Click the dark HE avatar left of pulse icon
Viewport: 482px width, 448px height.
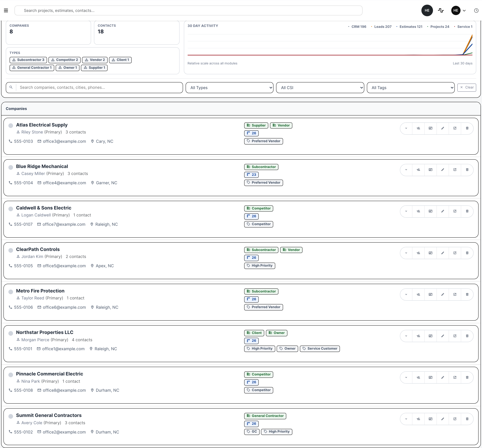[427, 10]
